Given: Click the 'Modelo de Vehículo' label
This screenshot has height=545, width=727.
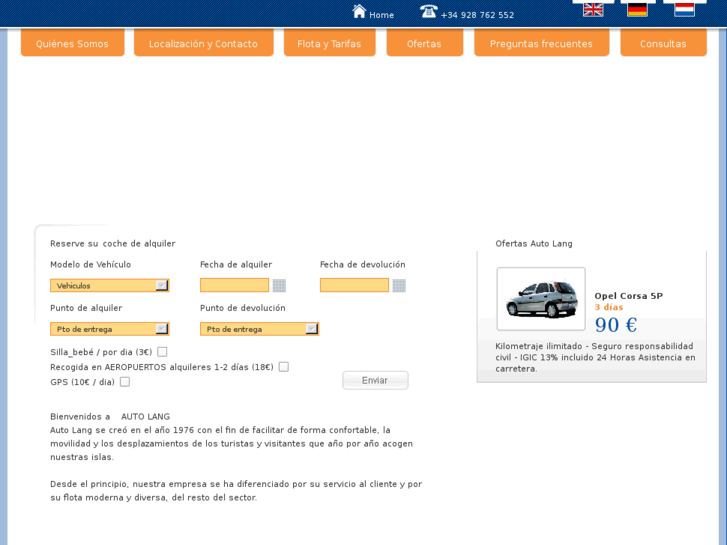Looking at the screenshot, I should click(x=90, y=264).
